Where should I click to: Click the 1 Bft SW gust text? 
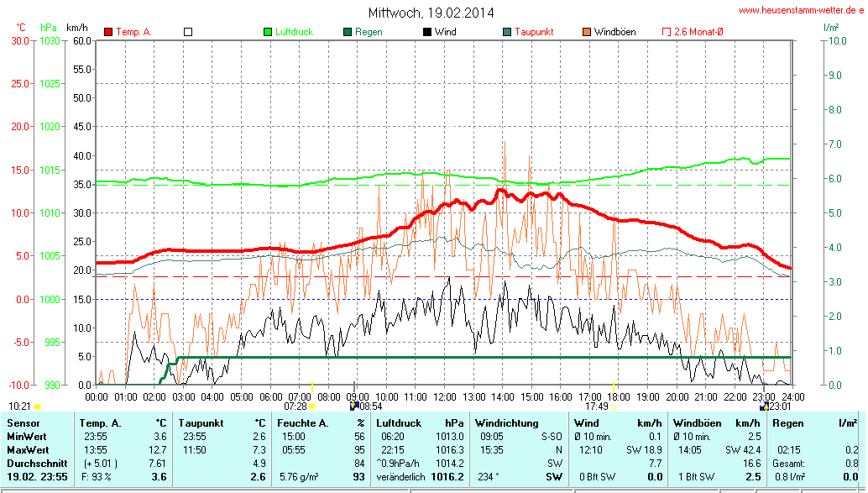coord(697,476)
